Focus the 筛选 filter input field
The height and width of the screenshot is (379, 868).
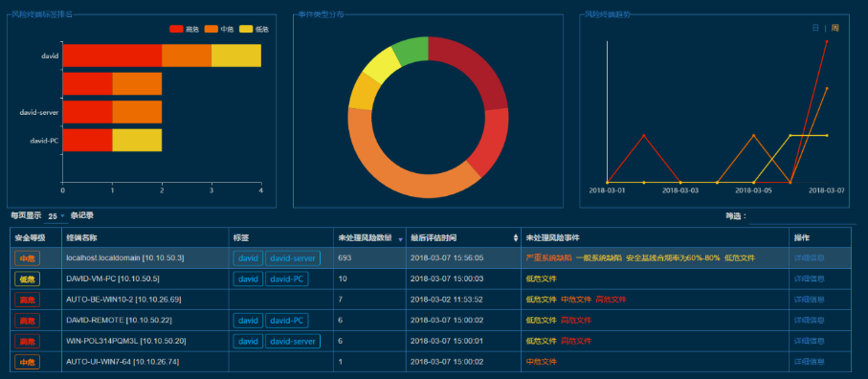802,216
